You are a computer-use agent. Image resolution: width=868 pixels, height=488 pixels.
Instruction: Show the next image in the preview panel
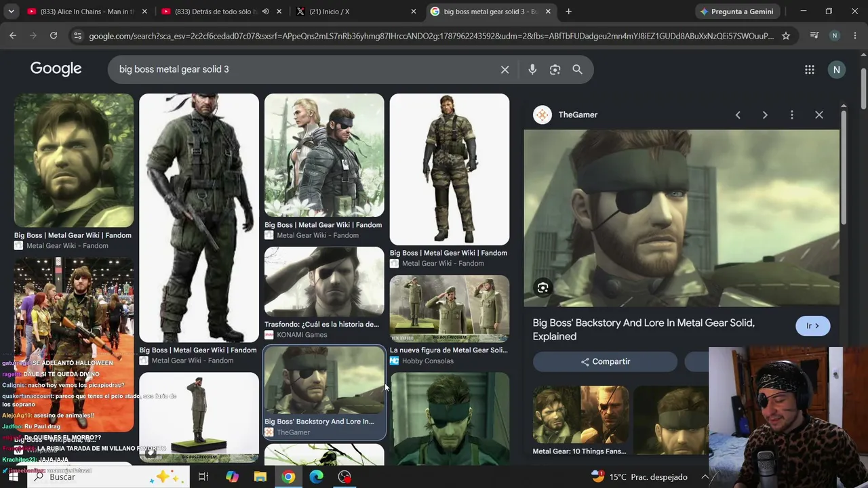pos(765,115)
